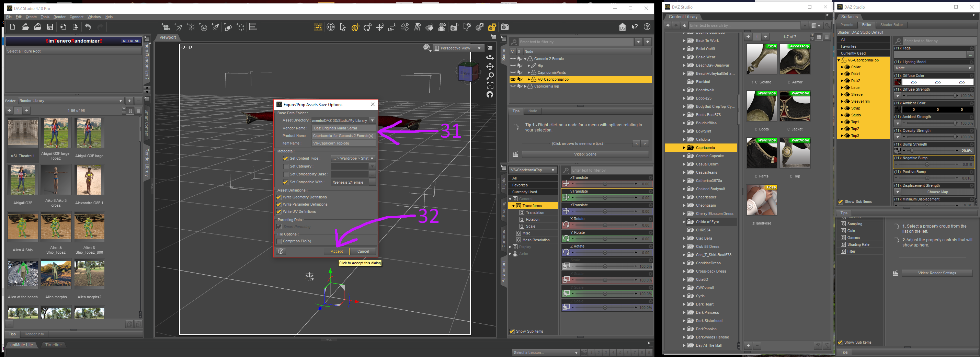The height and width of the screenshot is (357, 980).
Task: Create a new null object
Action: point(241,27)
